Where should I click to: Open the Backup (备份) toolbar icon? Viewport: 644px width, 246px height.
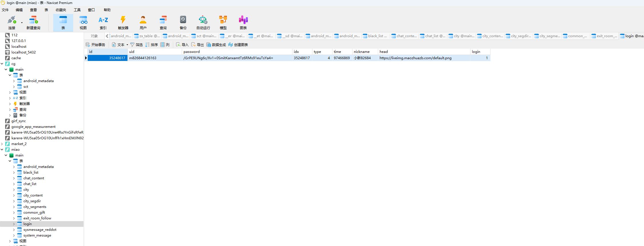pyautogui.click(x=183, y=23)
